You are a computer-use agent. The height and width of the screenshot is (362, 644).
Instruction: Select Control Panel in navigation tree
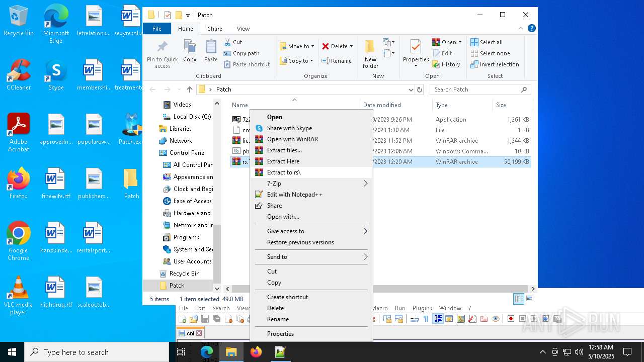pyautogui.click(x=187, y=153)
